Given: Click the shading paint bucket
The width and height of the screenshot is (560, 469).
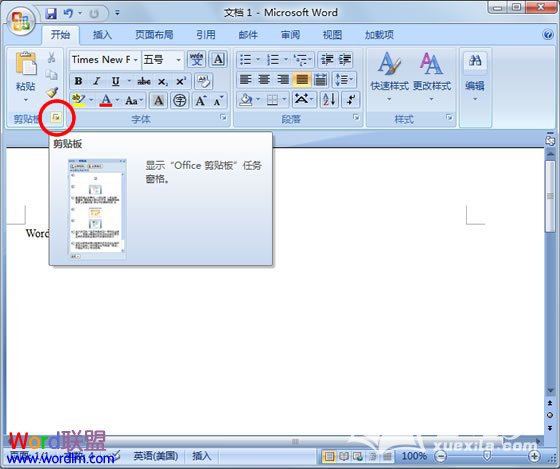Looking at the screenshot, I should pyautogui.click(x=246, y=100).
